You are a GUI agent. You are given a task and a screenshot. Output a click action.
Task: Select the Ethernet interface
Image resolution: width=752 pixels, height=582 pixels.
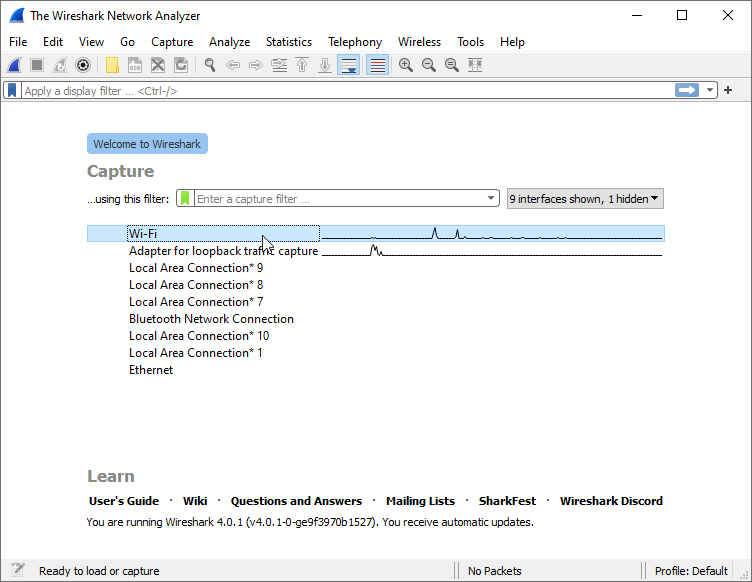click(x=151, y=370)
